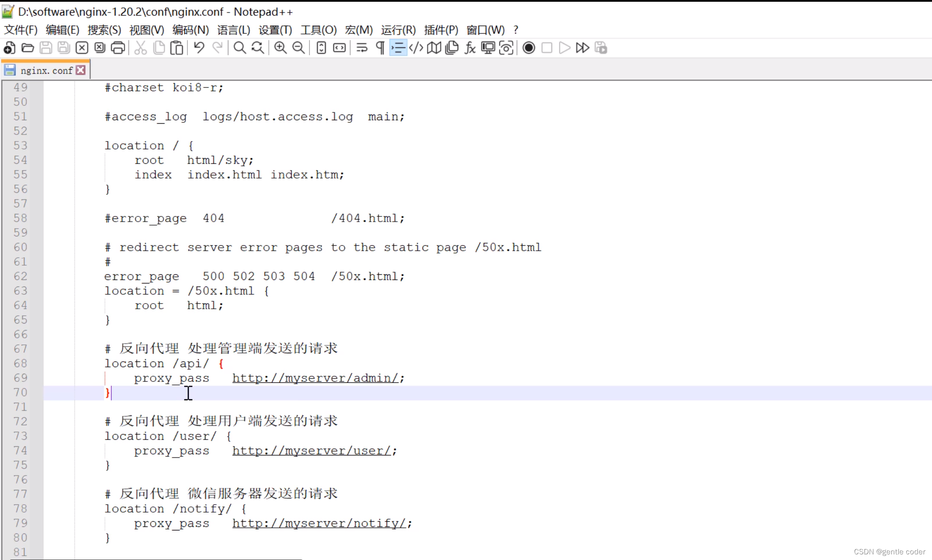Toggle word wrap toolbar button
The width and height of the screenshot is (932, 560).
362,48
